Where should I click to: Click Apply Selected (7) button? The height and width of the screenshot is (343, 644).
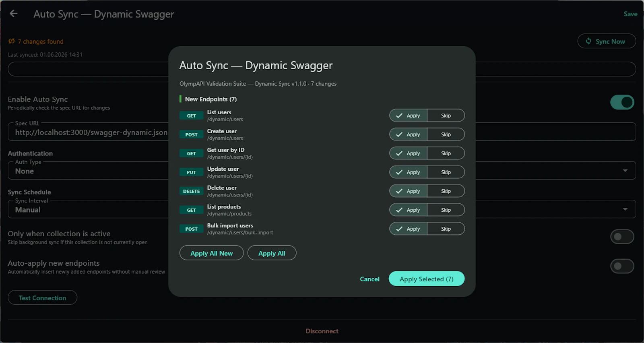[x=427, y=279]
